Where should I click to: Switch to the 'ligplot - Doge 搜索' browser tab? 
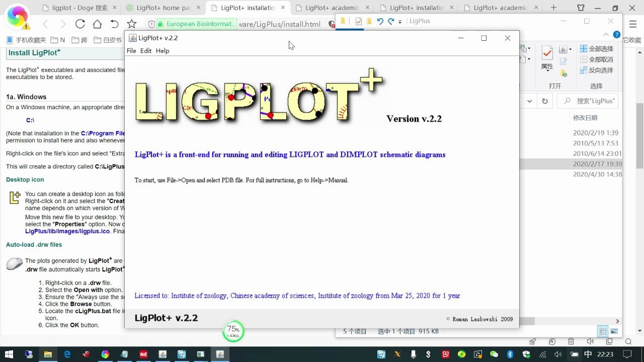click(79, 8)
